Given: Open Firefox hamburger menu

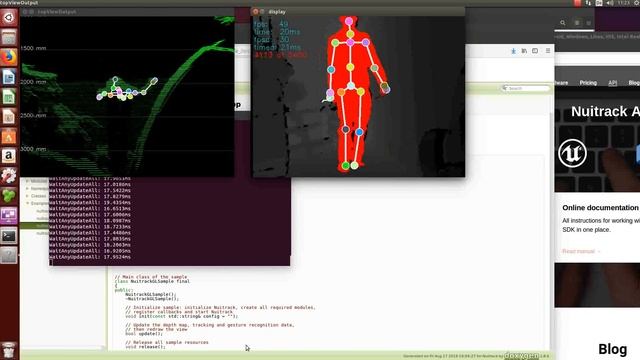Looking at the screenshot, I should (548, 51).
